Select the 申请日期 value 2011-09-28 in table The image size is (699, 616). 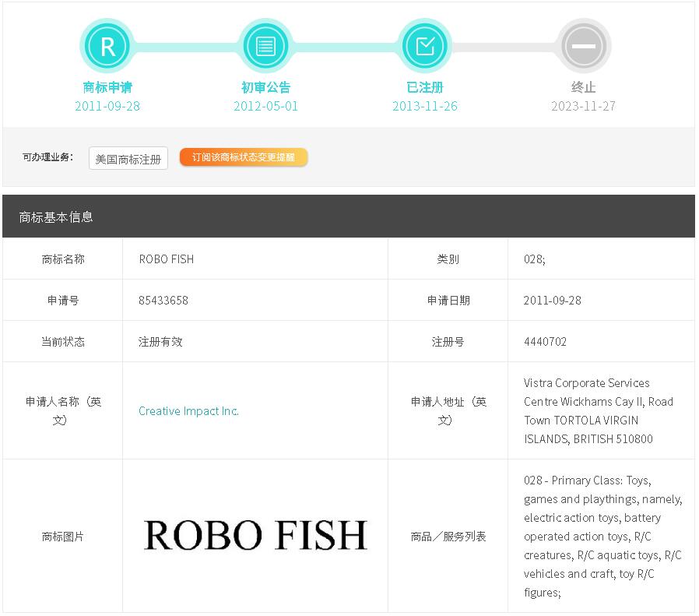553,300
